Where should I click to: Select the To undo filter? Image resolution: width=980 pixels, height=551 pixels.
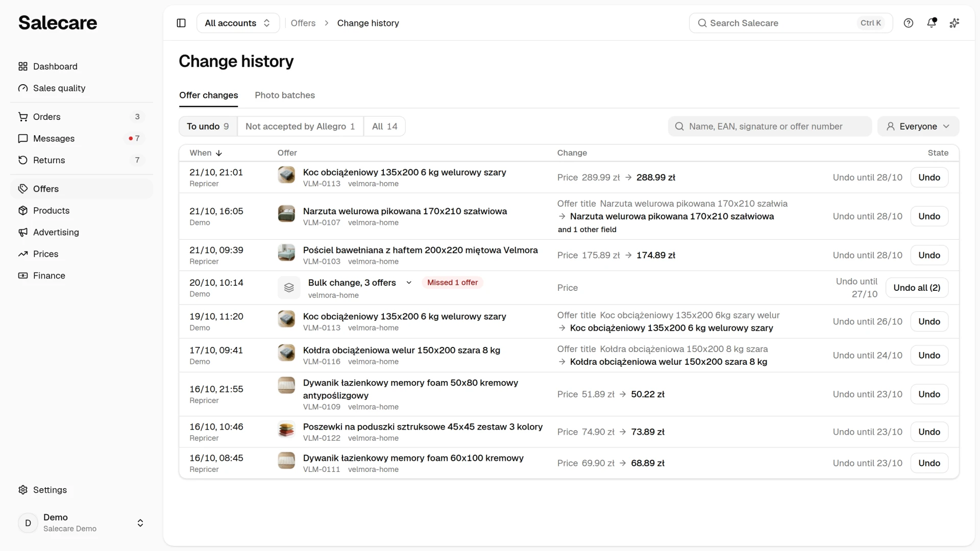[208, 127]
